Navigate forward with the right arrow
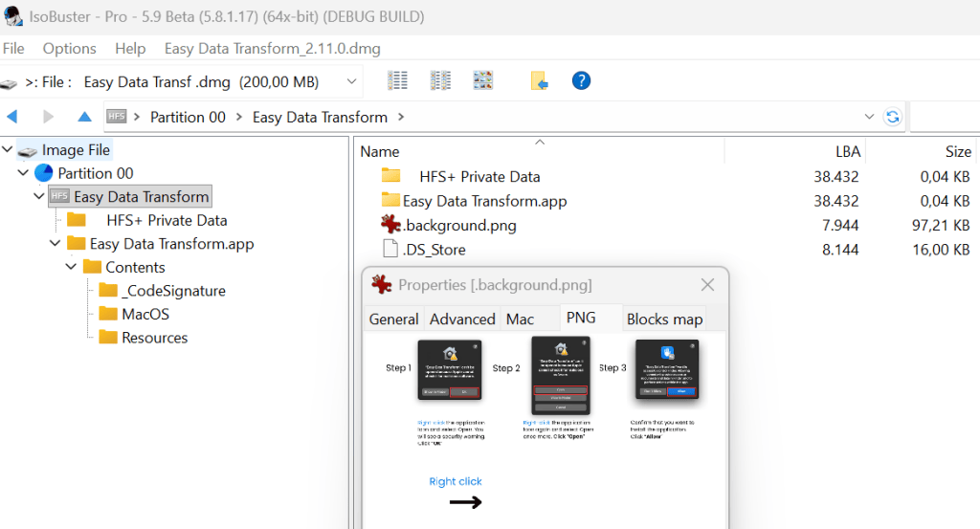 point(48,117)
